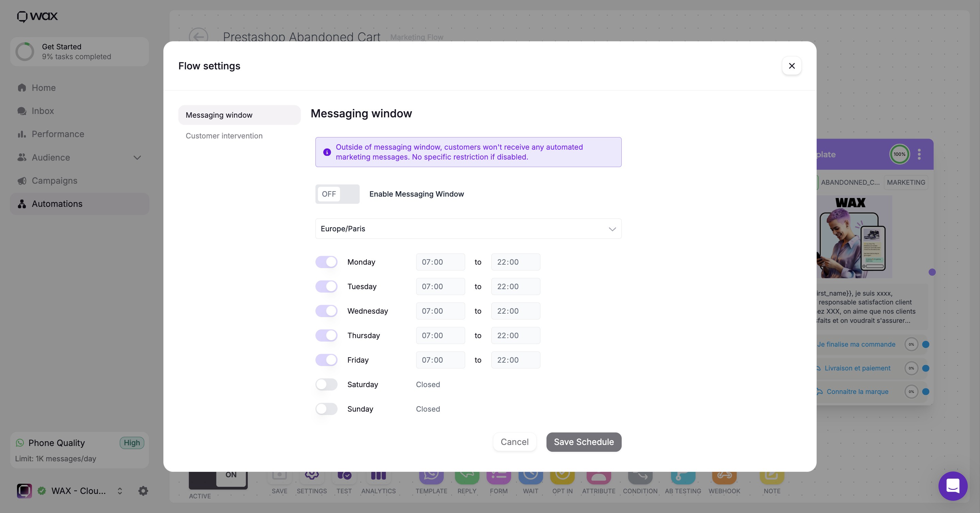
Task: Open the Performance chart icon
Action: point(22,134)
